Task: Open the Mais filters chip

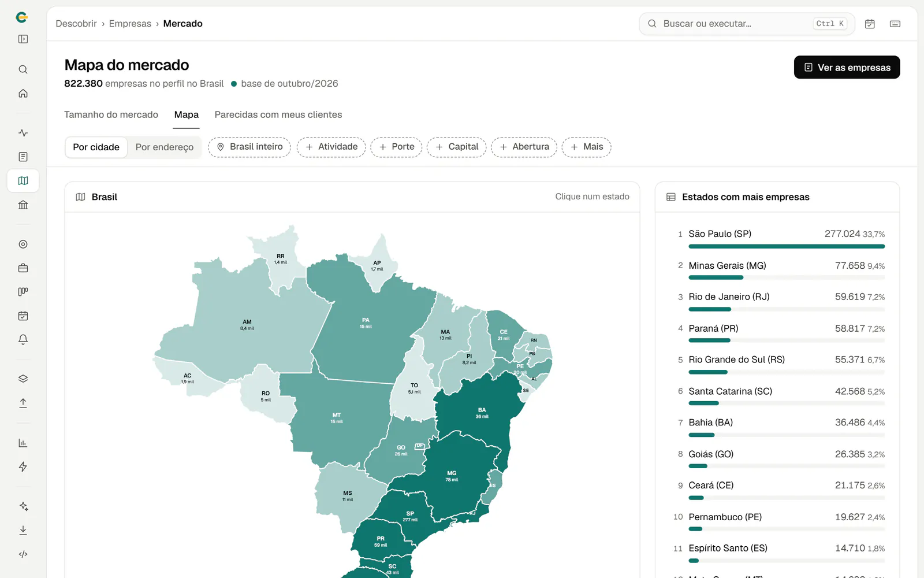Action: click(587, 147)
